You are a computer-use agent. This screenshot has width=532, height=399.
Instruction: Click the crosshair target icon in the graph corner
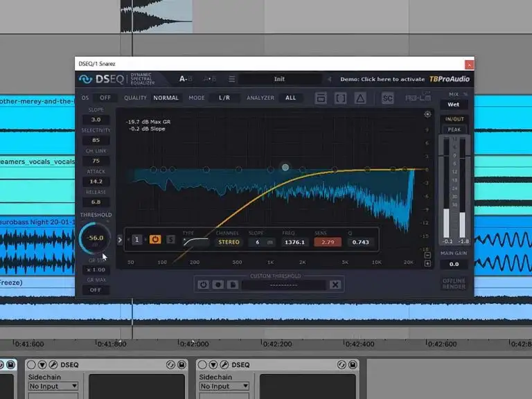[x=427, y=114]
